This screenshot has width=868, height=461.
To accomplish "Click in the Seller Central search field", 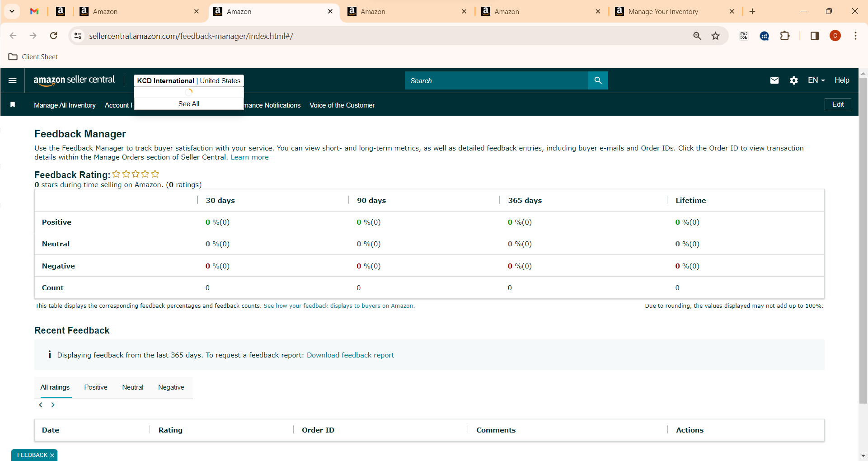I will (496, 80).
